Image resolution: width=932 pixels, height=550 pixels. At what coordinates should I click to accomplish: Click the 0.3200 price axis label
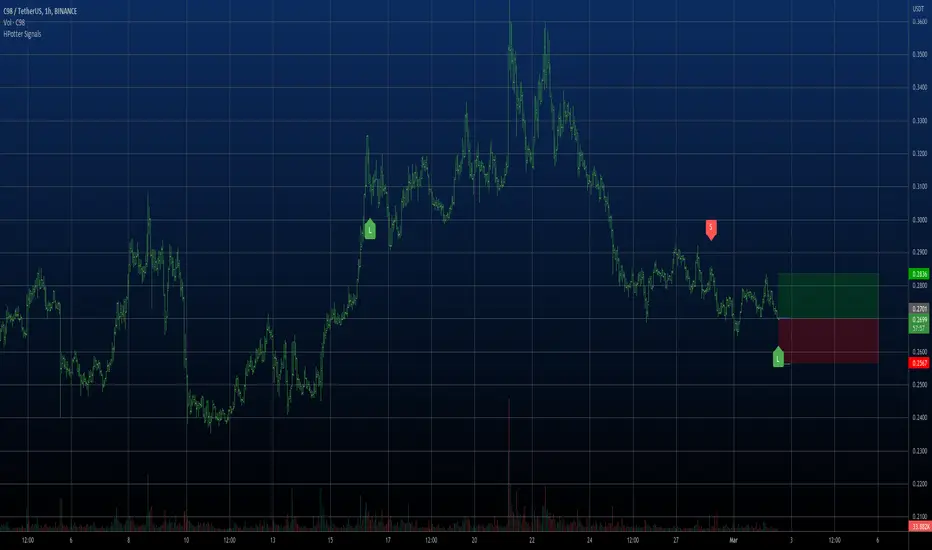pos(919,153)
